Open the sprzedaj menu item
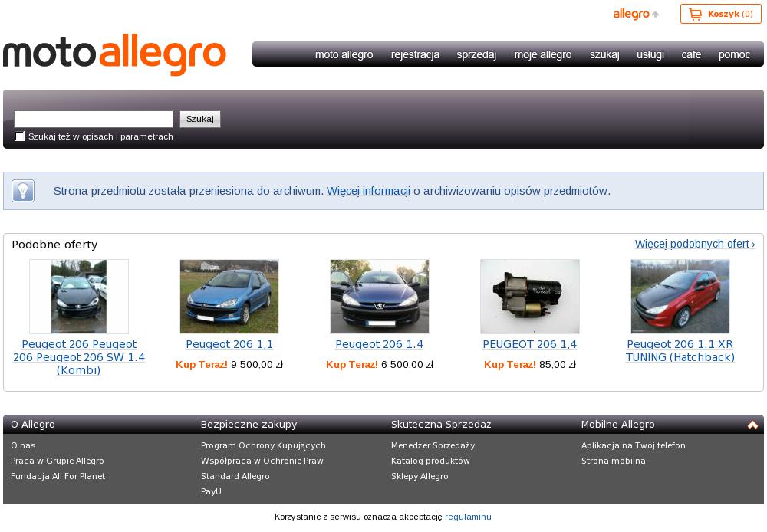 (x=476, y=54)
